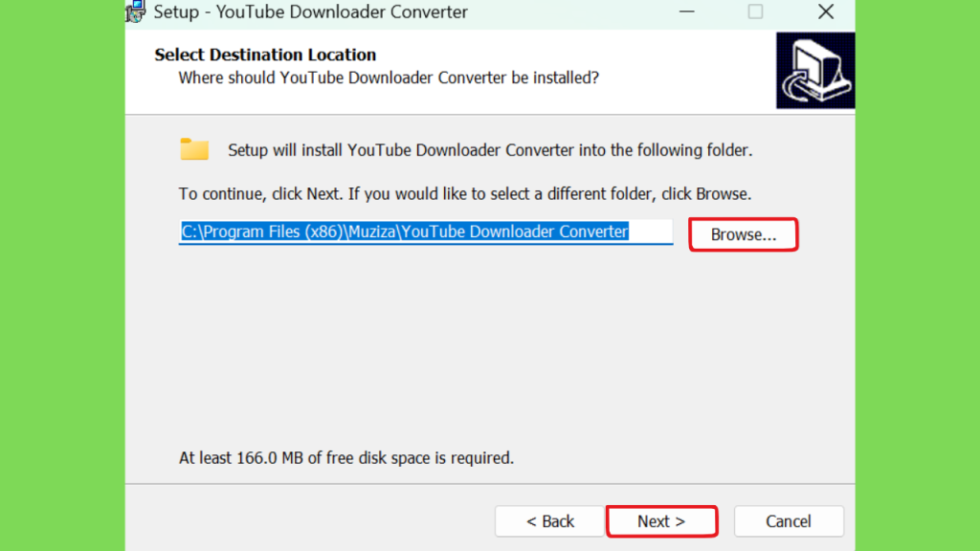Close the setup wizard window
The height and width of the screenshot is (551, 980).
826,11
